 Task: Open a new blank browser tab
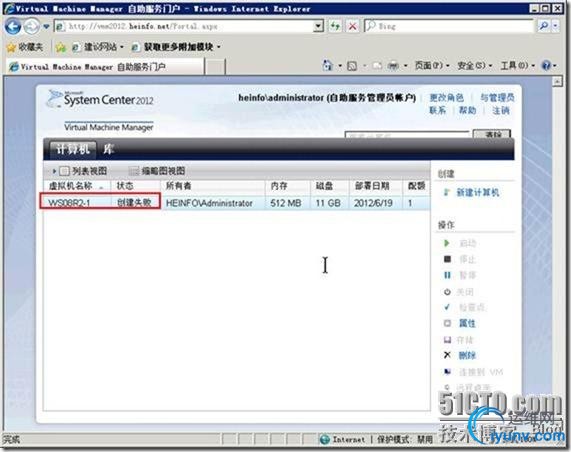pos(216,67)
